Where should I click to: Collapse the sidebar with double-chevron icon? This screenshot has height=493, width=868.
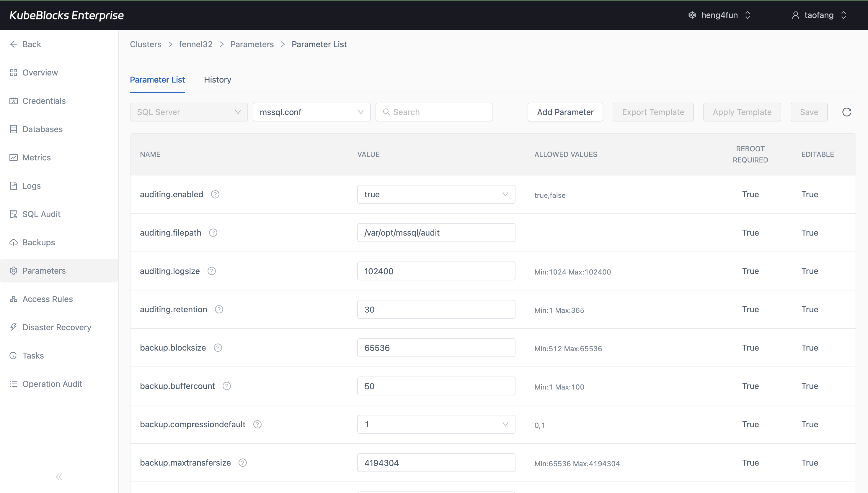coord(59,477)
